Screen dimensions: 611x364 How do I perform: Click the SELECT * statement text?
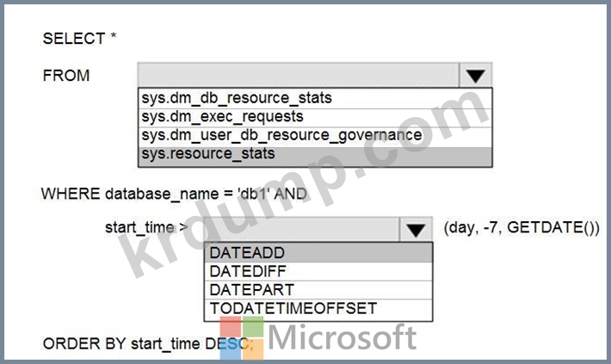(80, 39)
